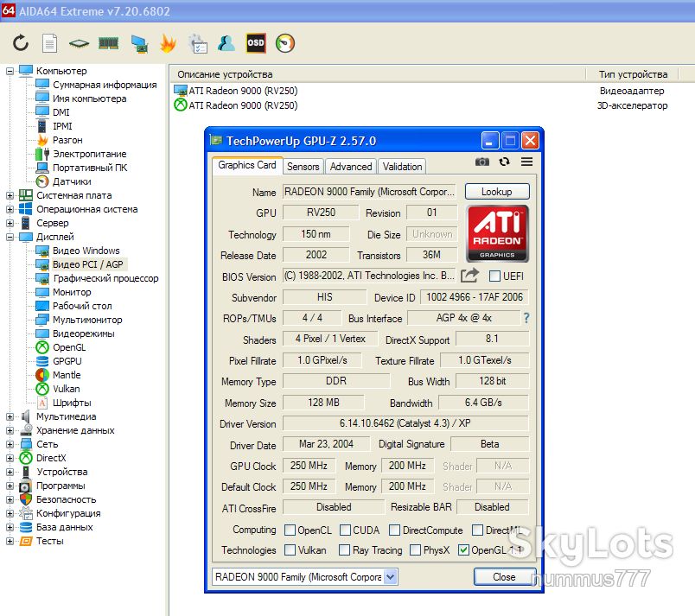The height and width of the screenshot is (616, 695).
Task: Select the Graphics Card tab
Action: coord(247,165)
